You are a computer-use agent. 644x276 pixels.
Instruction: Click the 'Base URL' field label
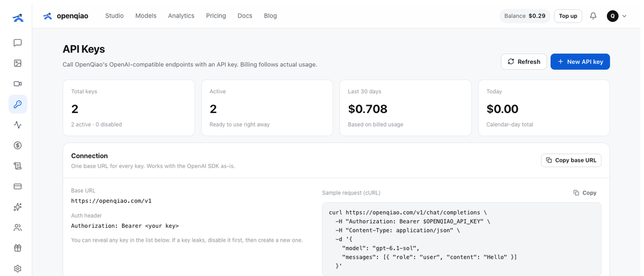pyautogui.click(x=83, y=191)
